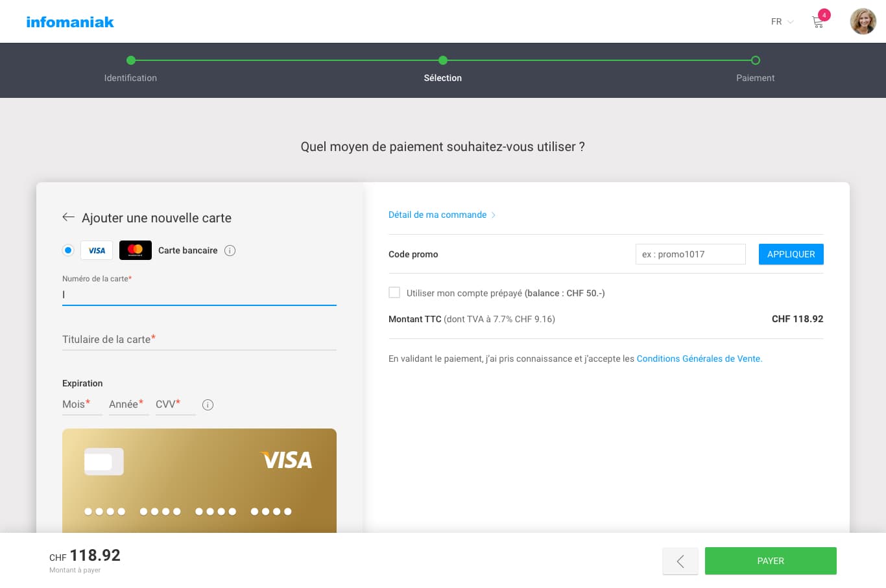Image resolution: width=886 pixels, height=588 pixels.
Task: Check the prepaid account checkbox
Action: 394,293
